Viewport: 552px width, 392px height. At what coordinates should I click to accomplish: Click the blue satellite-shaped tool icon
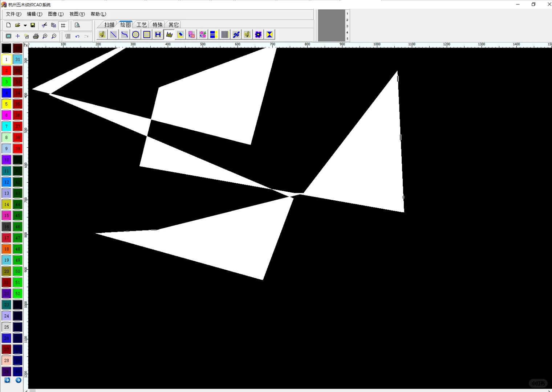point(236,34)
